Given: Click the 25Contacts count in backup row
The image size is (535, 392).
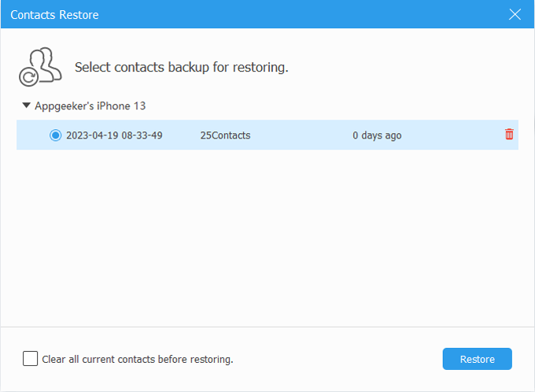Looking at the screenshot, I should (225, 135).
